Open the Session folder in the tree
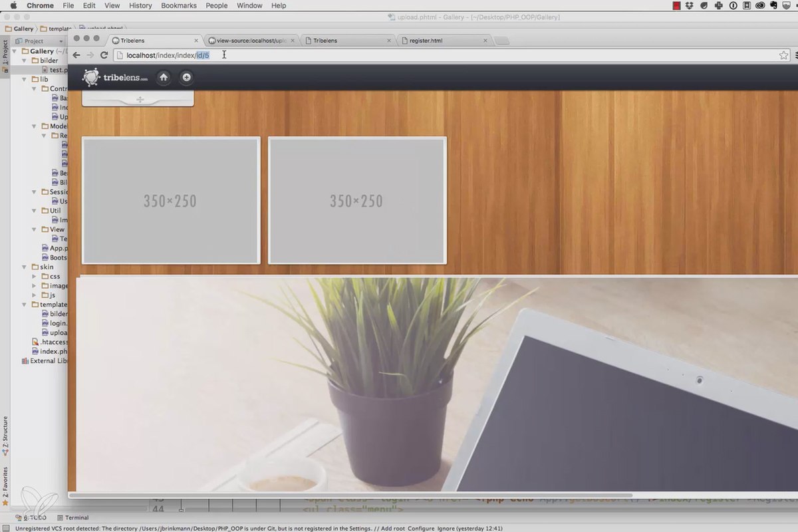 54,192
